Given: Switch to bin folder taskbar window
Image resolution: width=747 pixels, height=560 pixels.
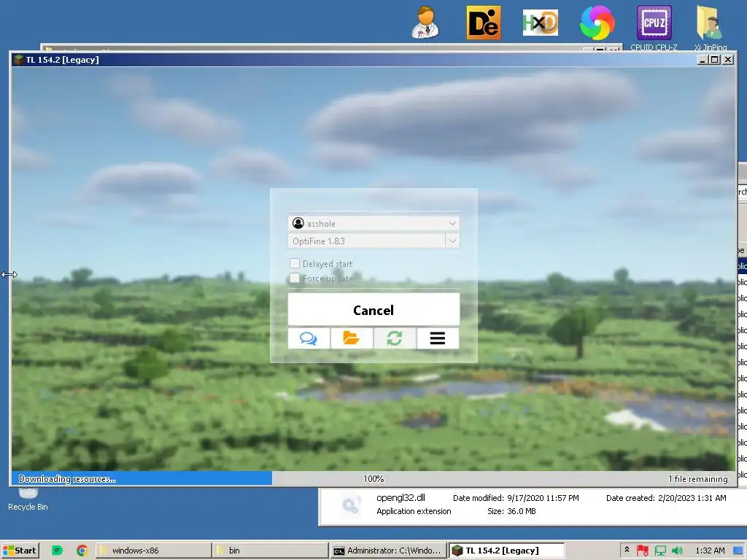Looking at the screenshot, I should 270,551.
